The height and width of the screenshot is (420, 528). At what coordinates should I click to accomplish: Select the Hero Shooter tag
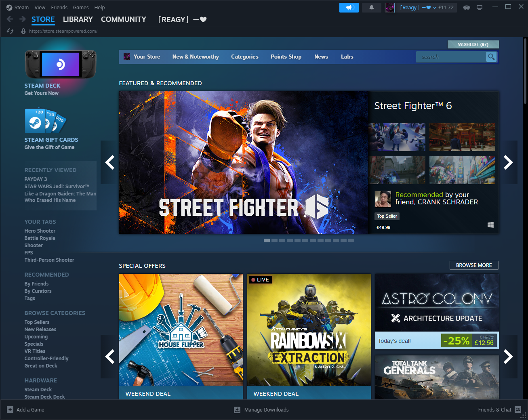[40, 231]
